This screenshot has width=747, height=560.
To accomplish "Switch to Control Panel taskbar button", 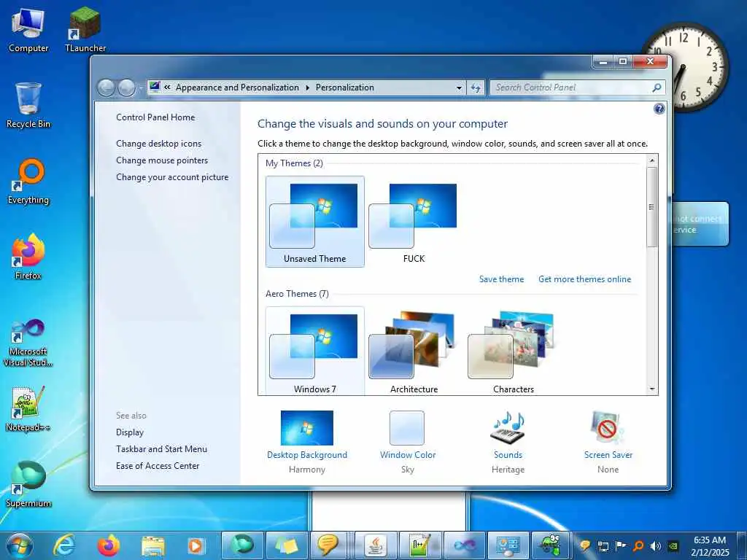I will coord(508,545).
